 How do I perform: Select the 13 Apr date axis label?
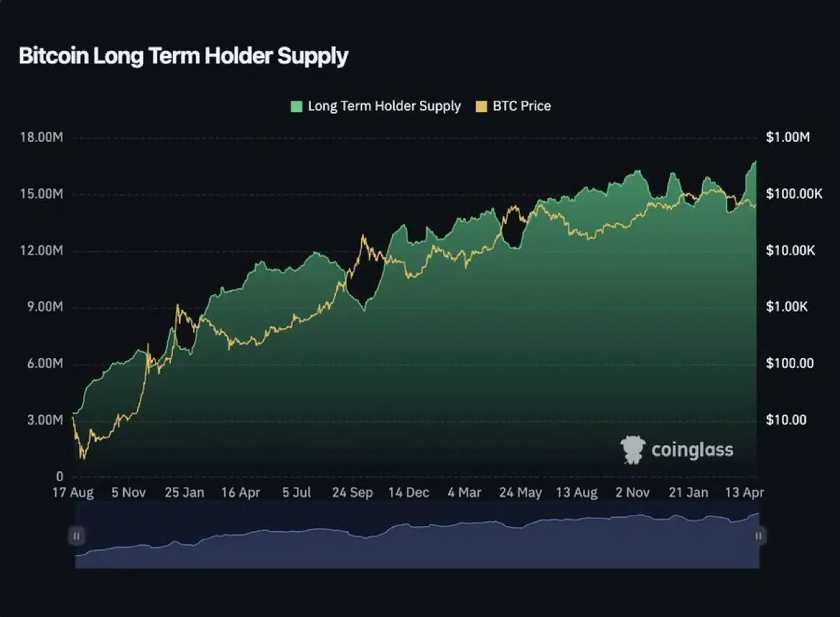click(742, 492)
